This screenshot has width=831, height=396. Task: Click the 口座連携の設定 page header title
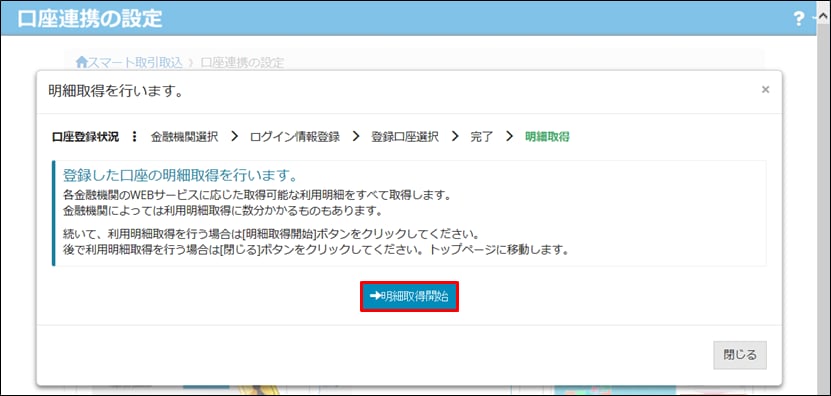90,19
